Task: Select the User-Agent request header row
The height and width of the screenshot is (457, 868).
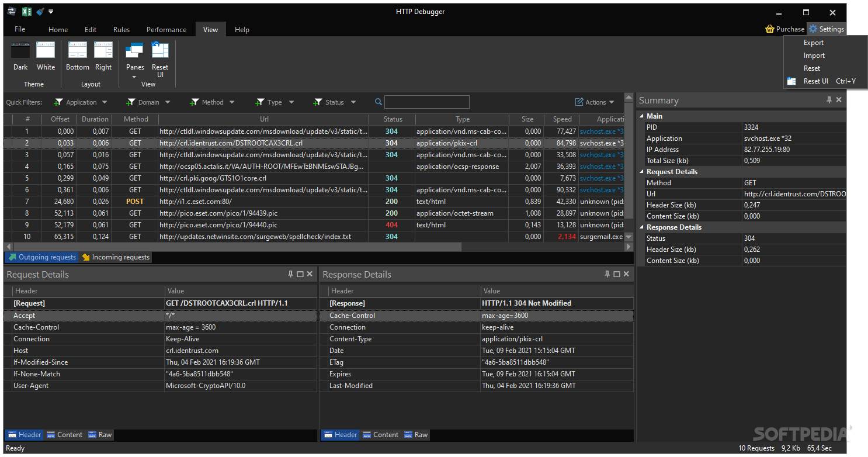Action: tap(160, 386)
